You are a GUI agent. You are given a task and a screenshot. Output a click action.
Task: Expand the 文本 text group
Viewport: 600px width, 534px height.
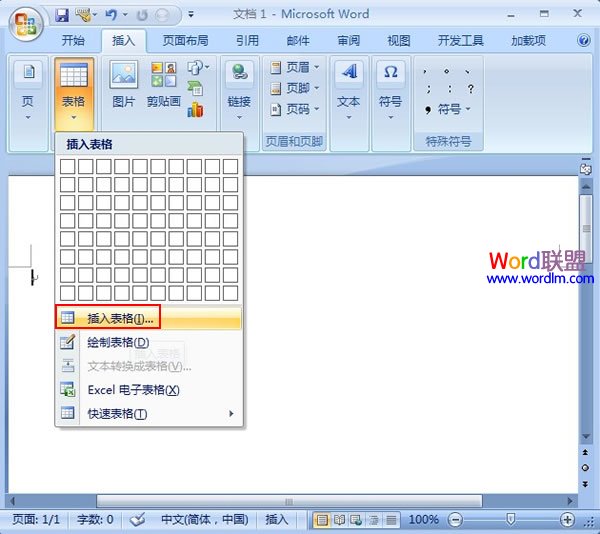point(349,92)
